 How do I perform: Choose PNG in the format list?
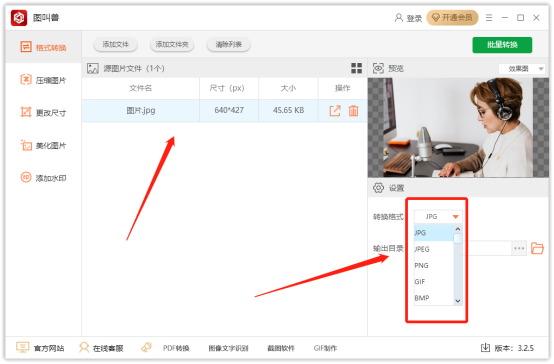(x=434, y=265)
